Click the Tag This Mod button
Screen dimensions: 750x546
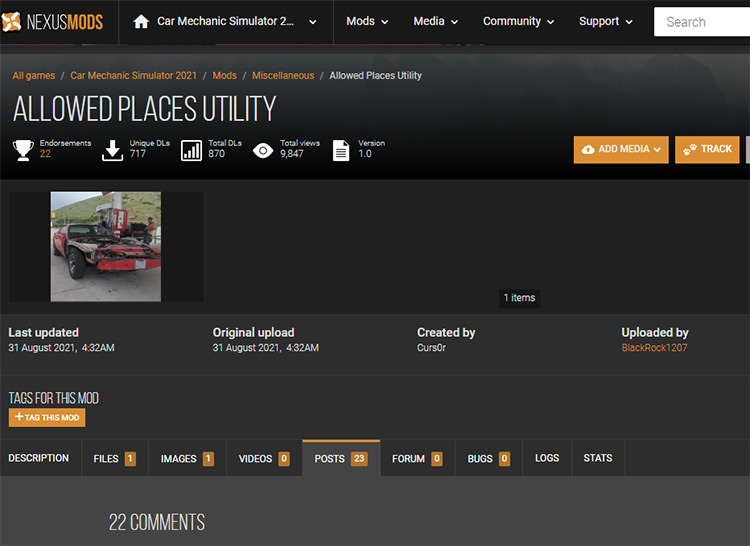point(47,417)
